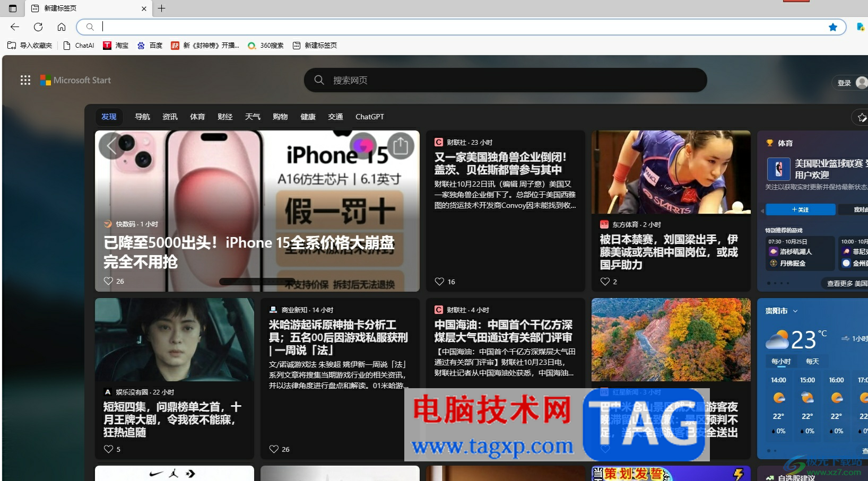Image resolution: width=868 pixels, height=481 pixels.
Task: Select the 资讯 tab
Action: pos(170,117)
